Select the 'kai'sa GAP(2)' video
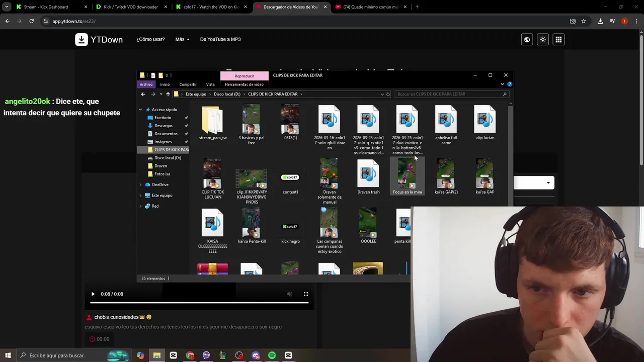Viewport: 644px width, 362px height. [x=446, y=176]
